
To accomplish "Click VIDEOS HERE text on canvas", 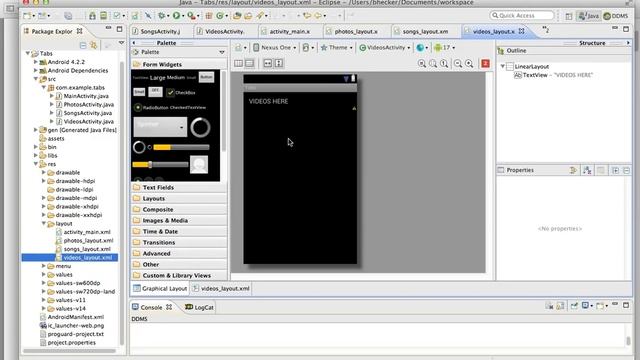I will 268,101.
